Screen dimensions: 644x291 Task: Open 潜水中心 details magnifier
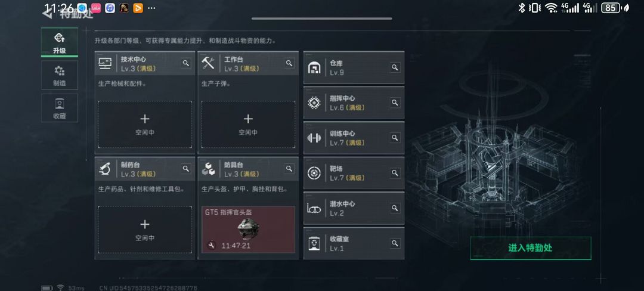395,208
